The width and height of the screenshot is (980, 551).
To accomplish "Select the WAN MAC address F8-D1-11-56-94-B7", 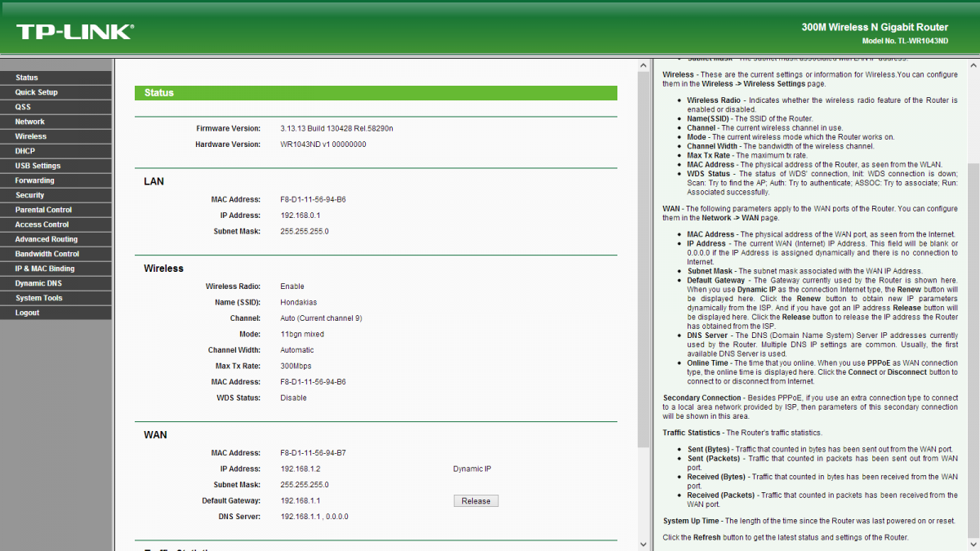I will [314, 453].
